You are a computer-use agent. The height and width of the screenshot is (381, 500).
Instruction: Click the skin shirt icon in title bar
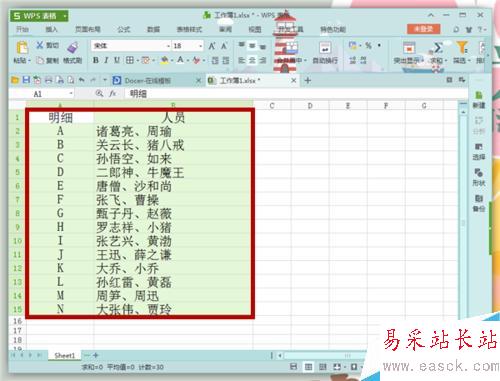pyautogui.click(x=469, y=29)
